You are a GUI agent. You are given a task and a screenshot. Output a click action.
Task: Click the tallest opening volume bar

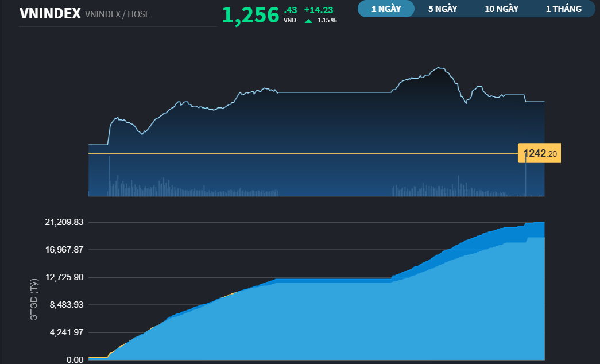click(x=109, y=176)
